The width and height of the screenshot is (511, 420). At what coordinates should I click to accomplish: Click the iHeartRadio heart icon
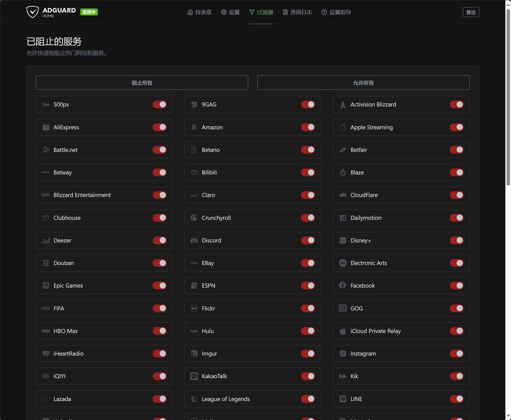pos(46,354)
